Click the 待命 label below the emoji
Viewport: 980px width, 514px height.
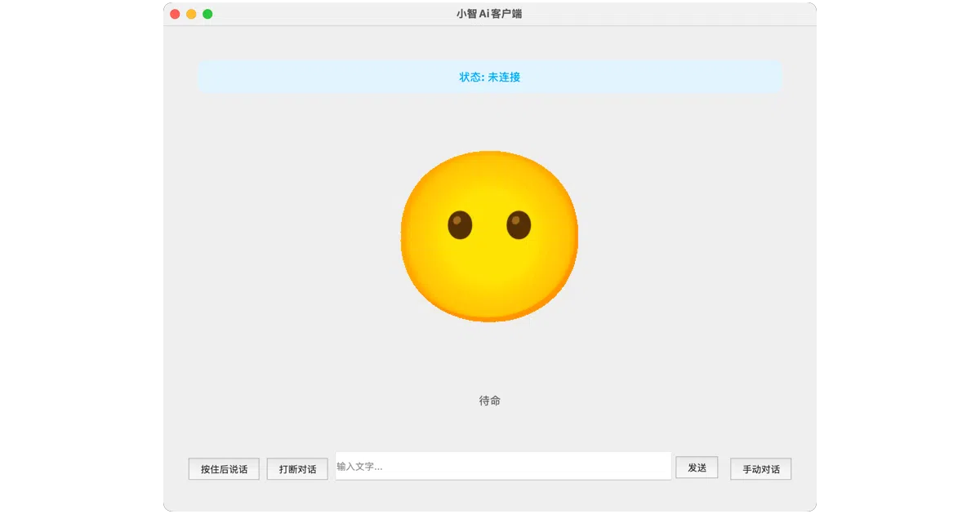(x=490, y=401)
